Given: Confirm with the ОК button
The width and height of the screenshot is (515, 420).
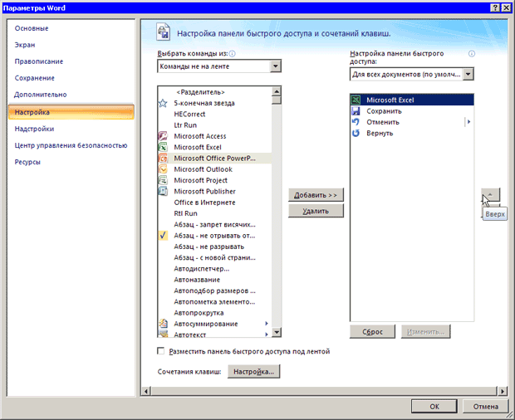Looking at the screenshot, I should pyautogui.click(x=434, y=407).
